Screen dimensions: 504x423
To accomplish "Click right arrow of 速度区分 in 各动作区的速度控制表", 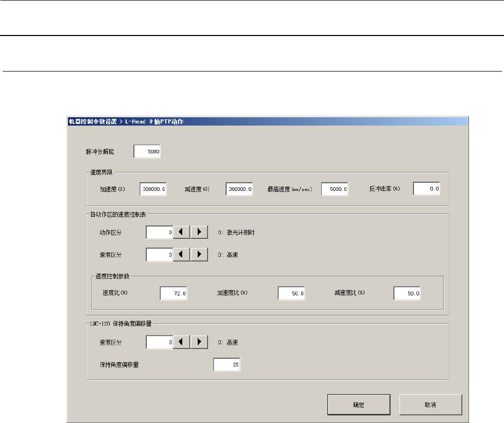I will coord(199,254).
